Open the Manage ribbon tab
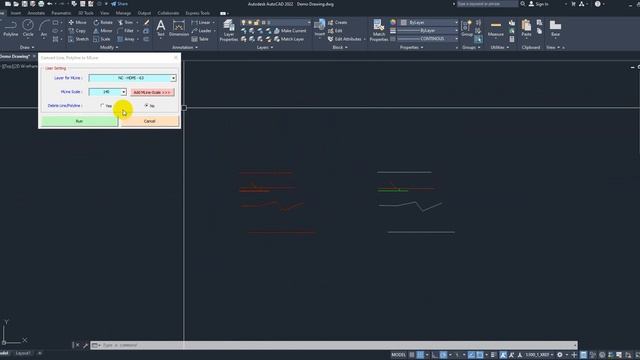Screen dimensions: 640x360 123,13
